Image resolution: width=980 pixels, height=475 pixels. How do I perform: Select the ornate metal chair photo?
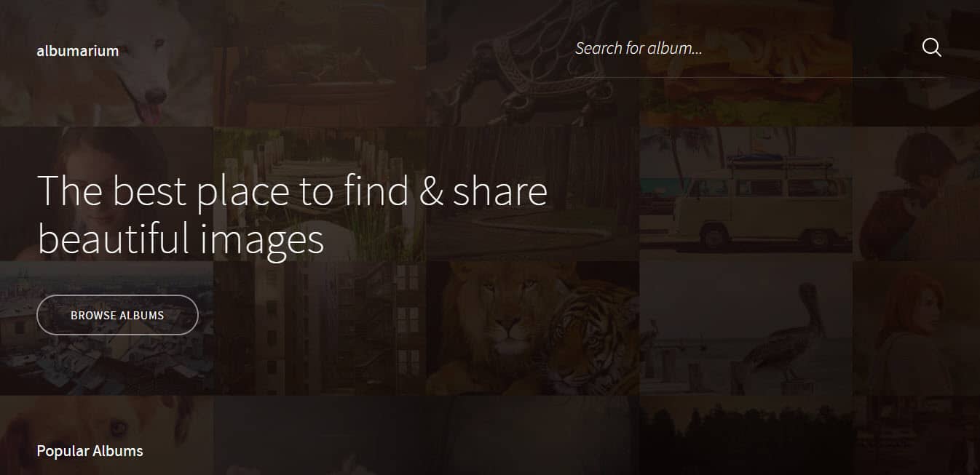[x=533, y=63]
